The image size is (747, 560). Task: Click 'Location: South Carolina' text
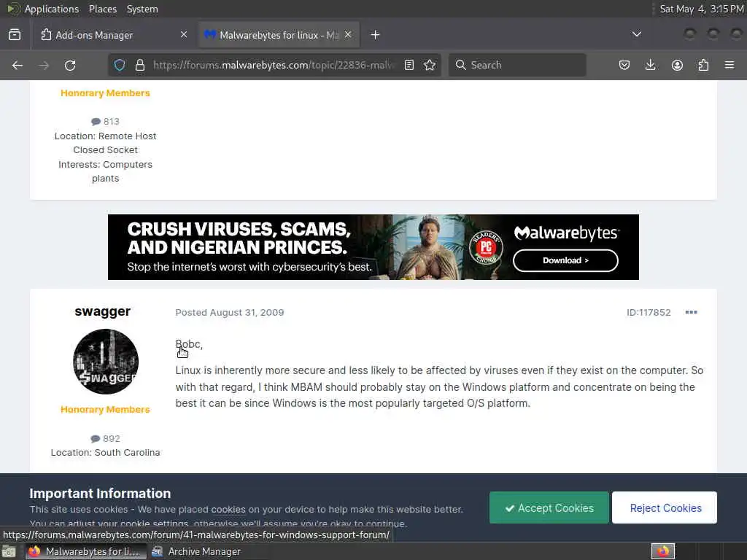pos(105,452)
